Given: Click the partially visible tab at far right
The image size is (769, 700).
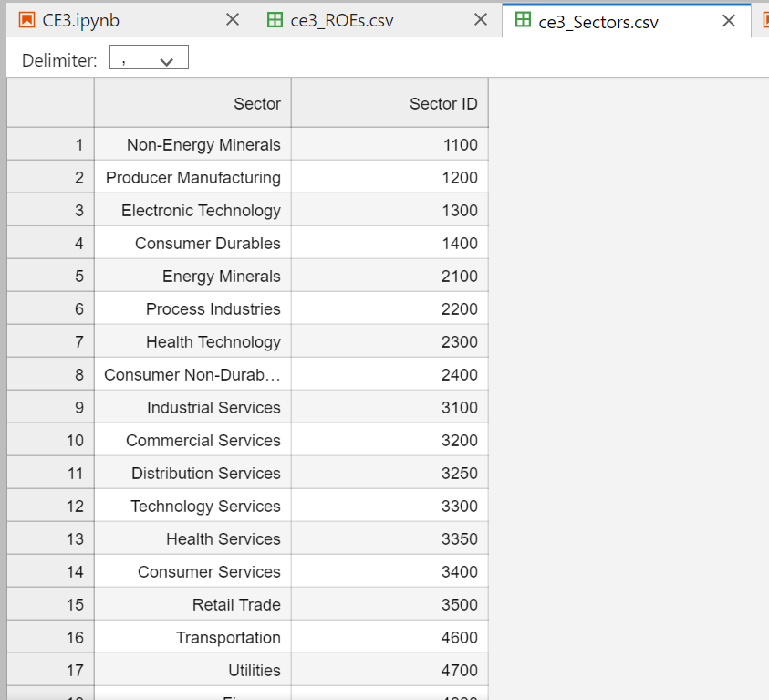Looking at the screenshot, I should (763, 20).
